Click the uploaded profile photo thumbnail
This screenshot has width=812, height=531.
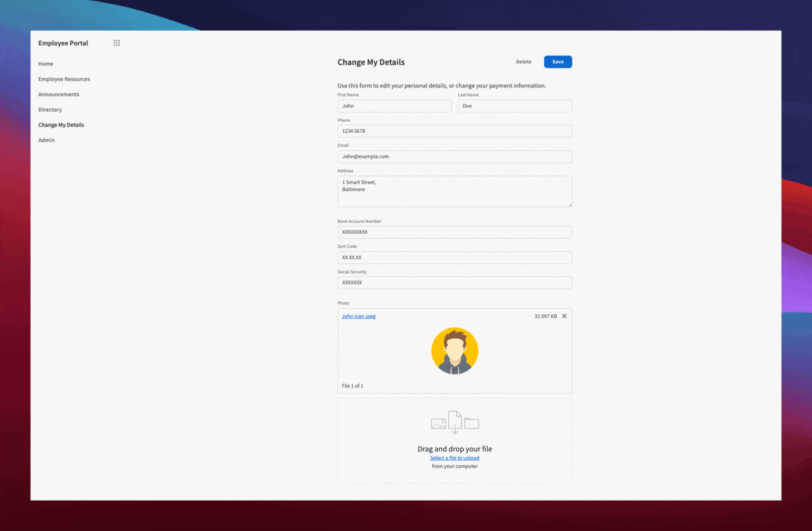click(x=455, y=351)
